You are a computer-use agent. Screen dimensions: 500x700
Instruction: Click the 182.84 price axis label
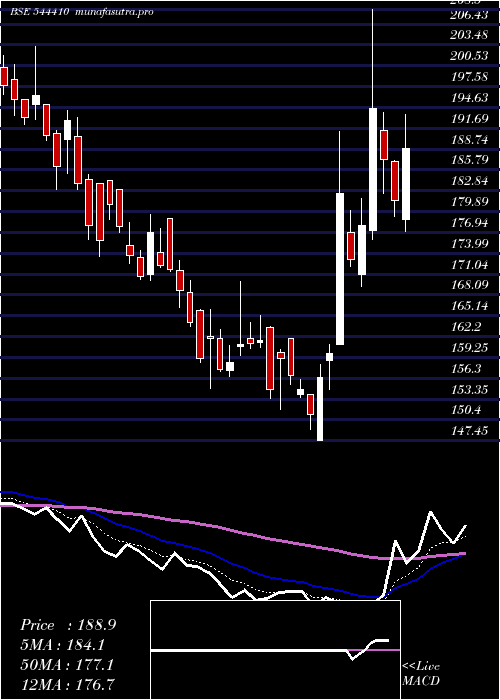click(469, 180)
